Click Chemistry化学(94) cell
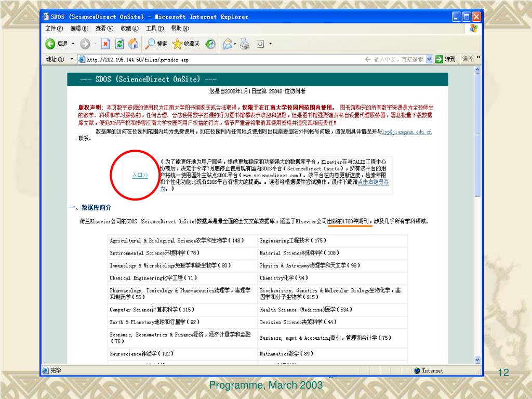 coord(332,278)
